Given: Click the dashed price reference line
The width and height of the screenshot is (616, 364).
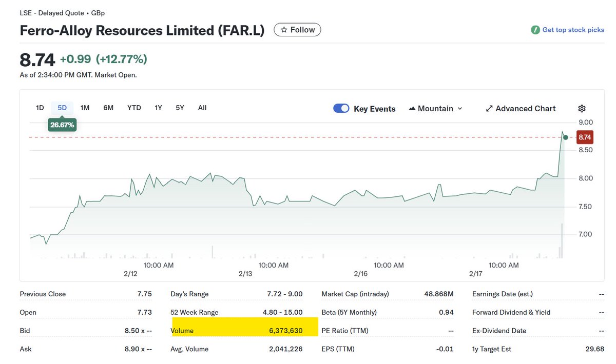Looking at the screenshot, I should pos(308,137).
